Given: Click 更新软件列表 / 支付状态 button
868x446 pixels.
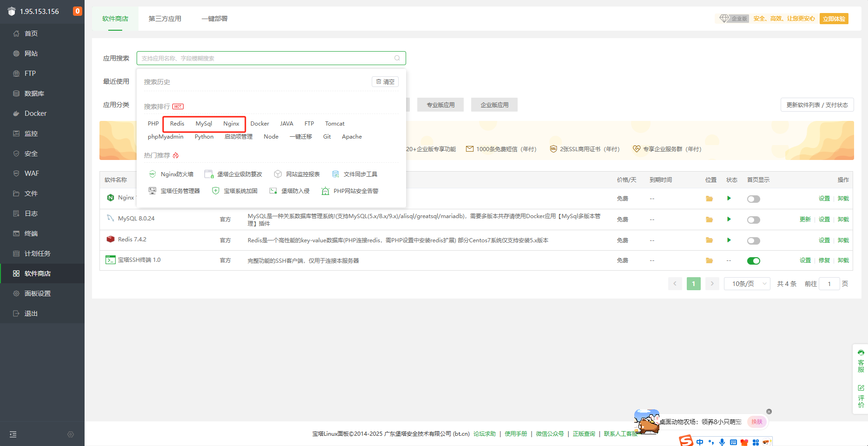Looking at the screenshot, I should click(x=817, y=105).
